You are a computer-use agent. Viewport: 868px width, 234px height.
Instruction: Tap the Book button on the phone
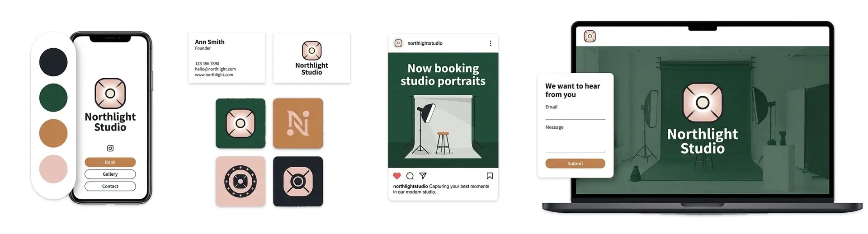(x=110, y=162)
